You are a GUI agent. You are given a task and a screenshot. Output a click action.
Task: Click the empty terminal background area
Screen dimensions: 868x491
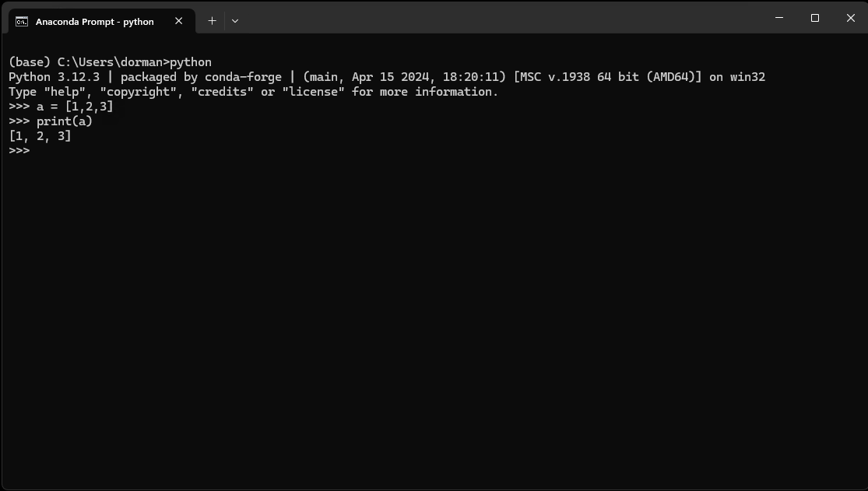pyautogui.click(x=428, y=311)
